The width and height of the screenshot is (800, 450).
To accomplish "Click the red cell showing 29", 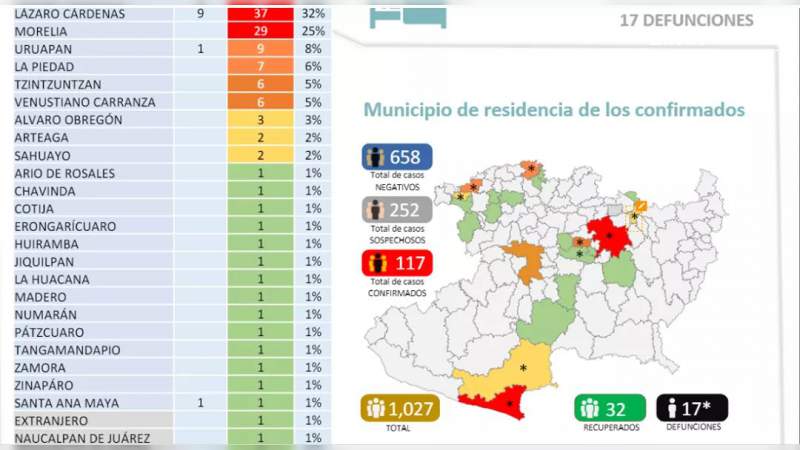I will (260, 31).
